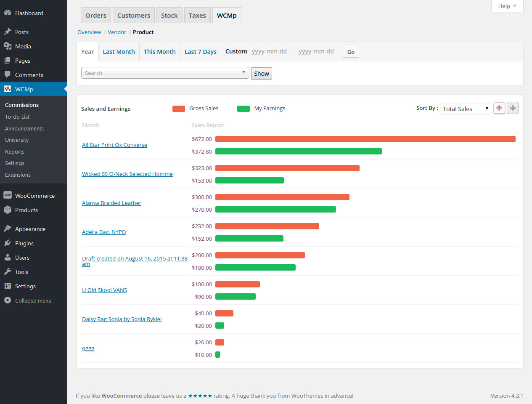Click the custom start date field
532x404 pixels.
click(270, 51)
